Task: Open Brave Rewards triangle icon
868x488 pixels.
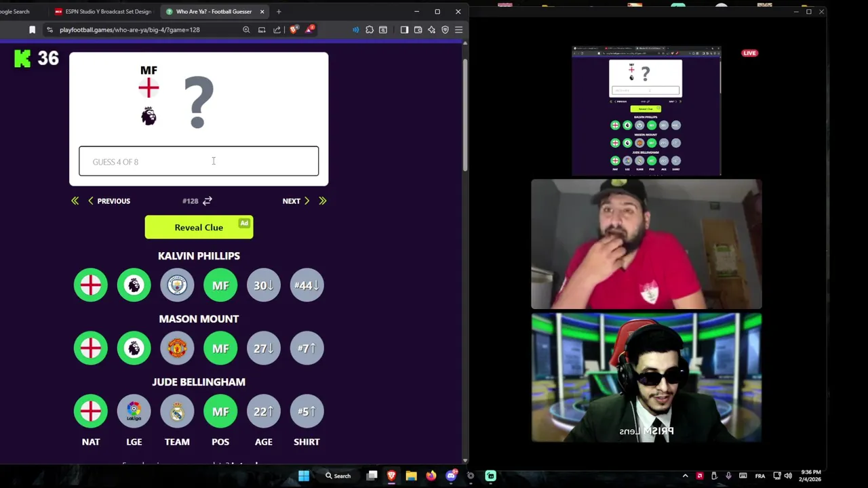Action: tap(310, 30)
